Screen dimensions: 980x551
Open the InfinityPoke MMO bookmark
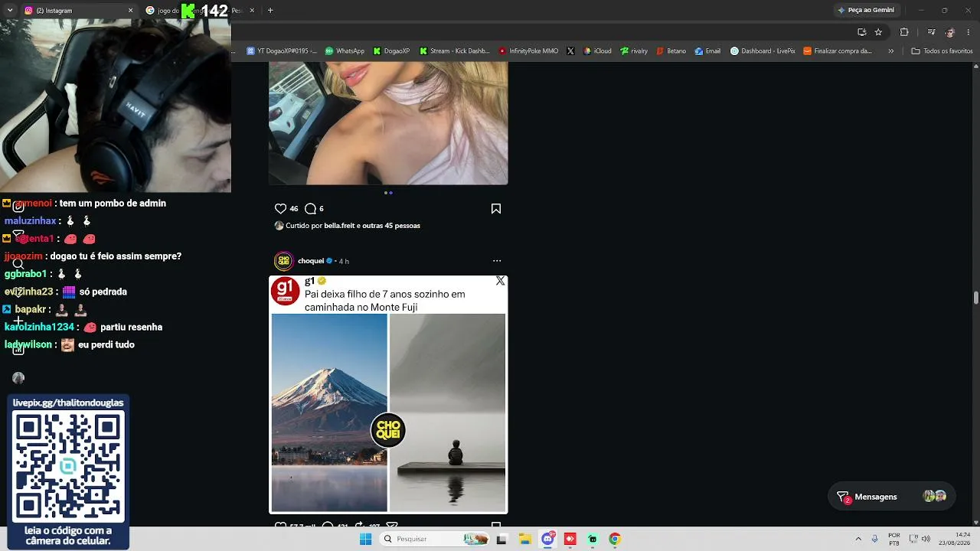pyautogui.click(x=528, y=51)
